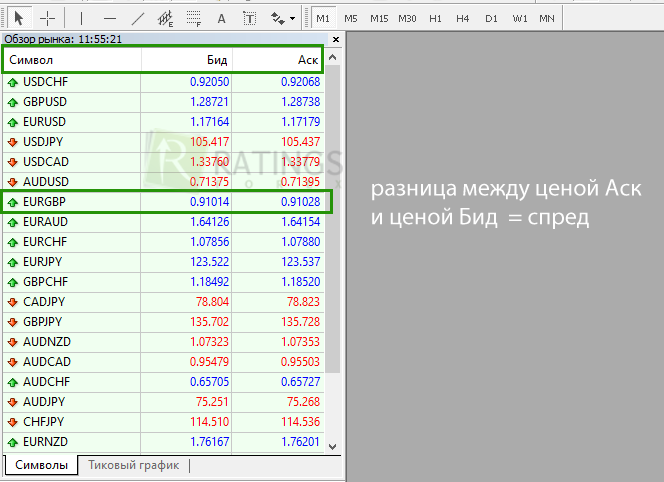Choose the text tool A
The image size is (664, 482).
[221, 18]
